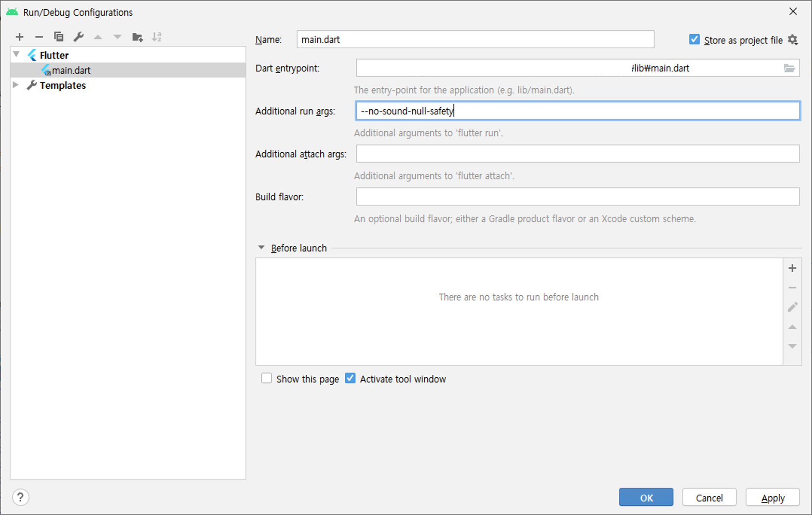
Task: Edit the before launch task
Action: pyautogui.click(x=792, y=307)
